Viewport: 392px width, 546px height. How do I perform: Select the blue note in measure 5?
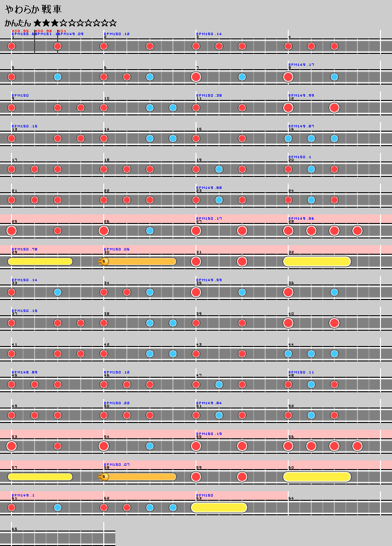pos(58,77)
